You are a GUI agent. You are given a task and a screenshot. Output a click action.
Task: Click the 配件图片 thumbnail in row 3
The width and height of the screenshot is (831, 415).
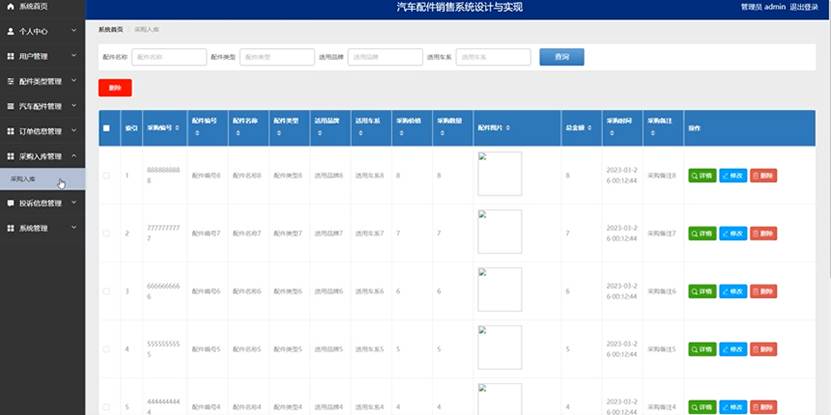point(500,289)
